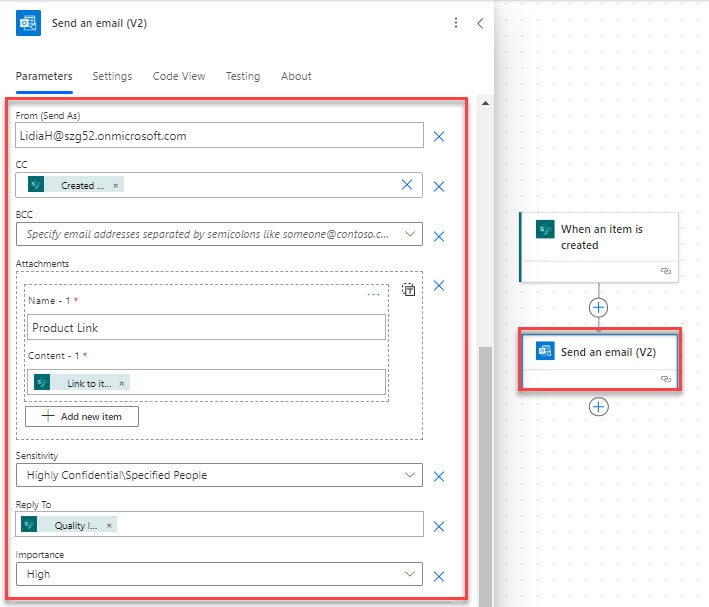
Task: Select the Send an email (V2) card
Action: [599, 360]
